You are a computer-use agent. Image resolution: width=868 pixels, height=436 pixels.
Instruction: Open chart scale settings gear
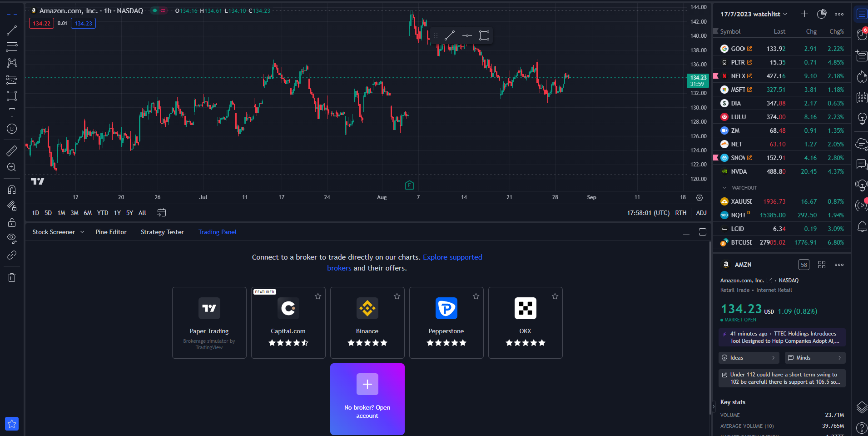(x=699, y=197)
